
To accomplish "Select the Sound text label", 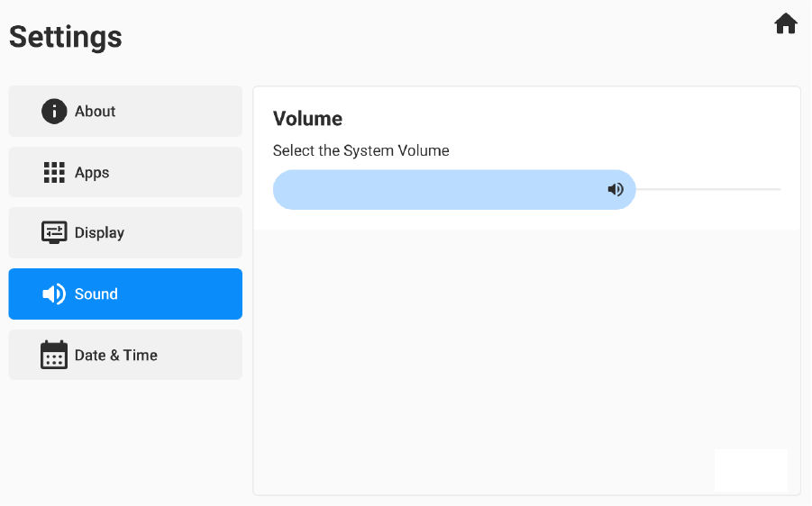I will (96, 294).
